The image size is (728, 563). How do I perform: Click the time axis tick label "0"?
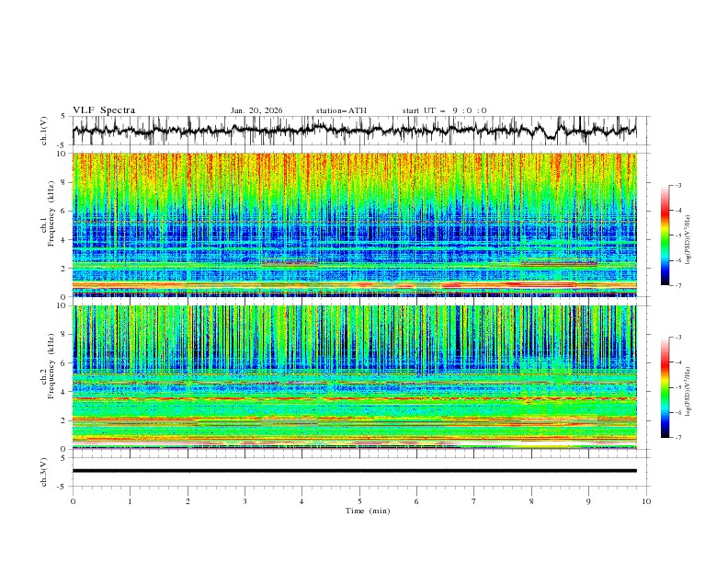pos(73,501)
